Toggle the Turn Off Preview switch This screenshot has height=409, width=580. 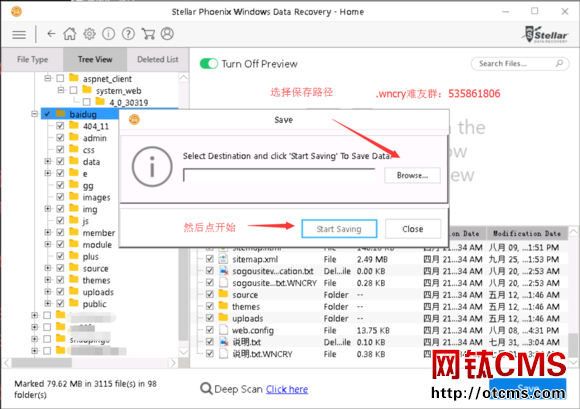pos(209,64)
